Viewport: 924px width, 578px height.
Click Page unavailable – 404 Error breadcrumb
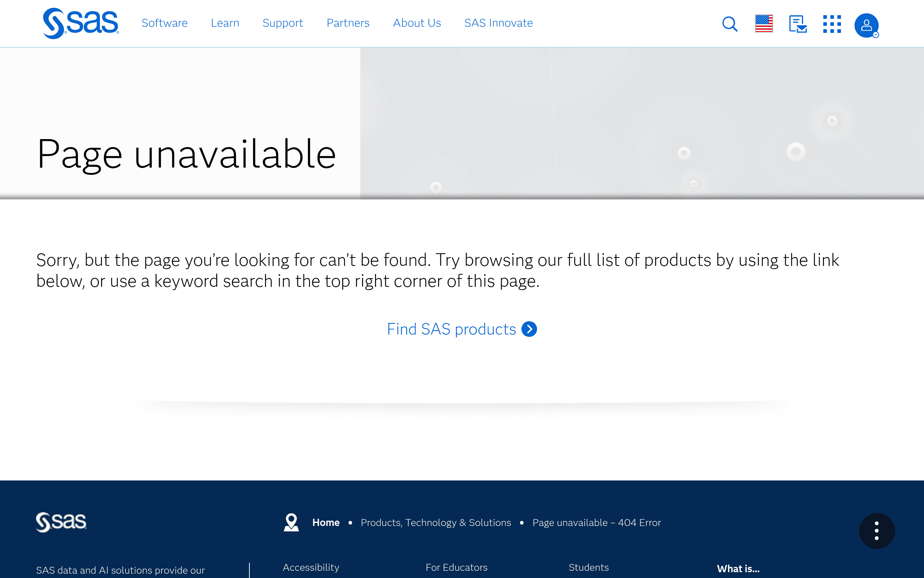596,523
